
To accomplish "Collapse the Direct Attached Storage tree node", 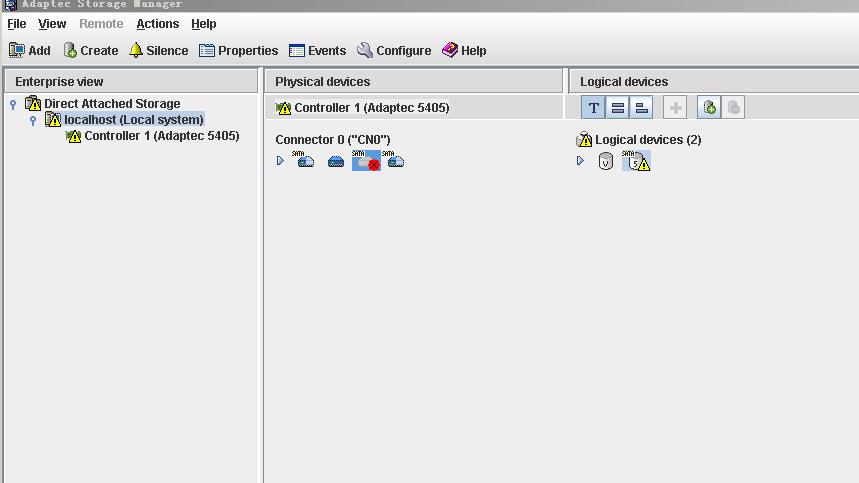I will 13,104.
